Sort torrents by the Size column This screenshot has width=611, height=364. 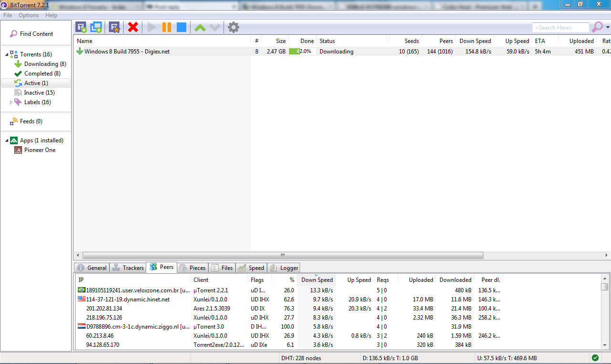tap(274, 41)
